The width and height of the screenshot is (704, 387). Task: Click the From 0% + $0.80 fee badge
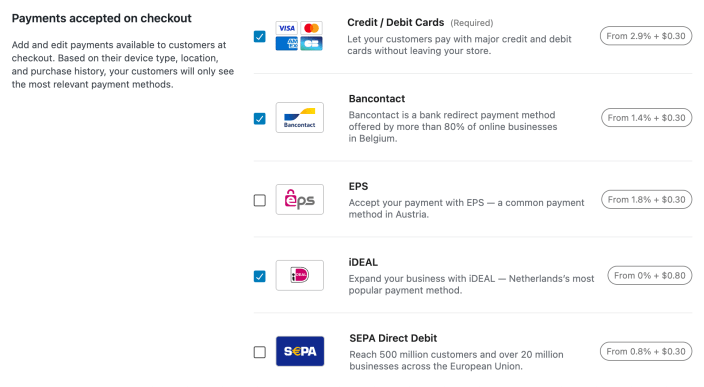[650, 276]
